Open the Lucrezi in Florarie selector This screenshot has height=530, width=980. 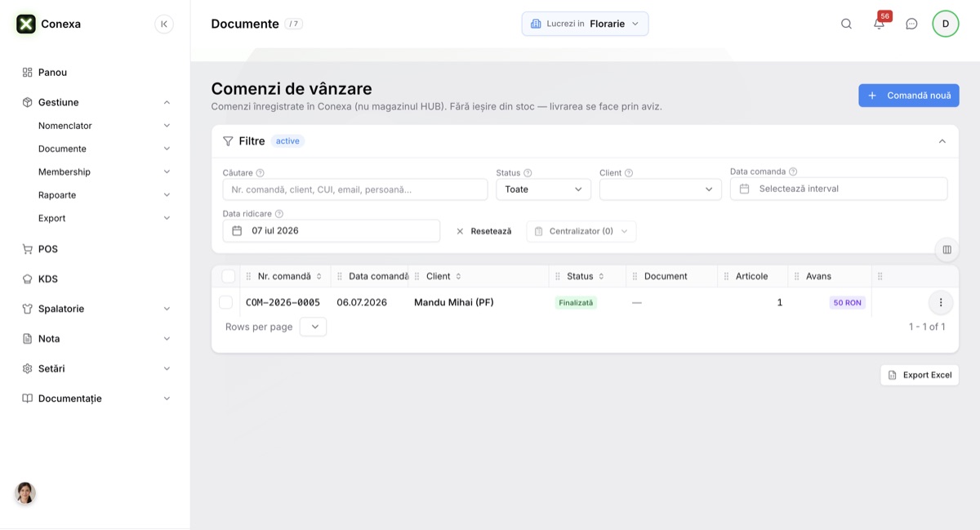585,24
